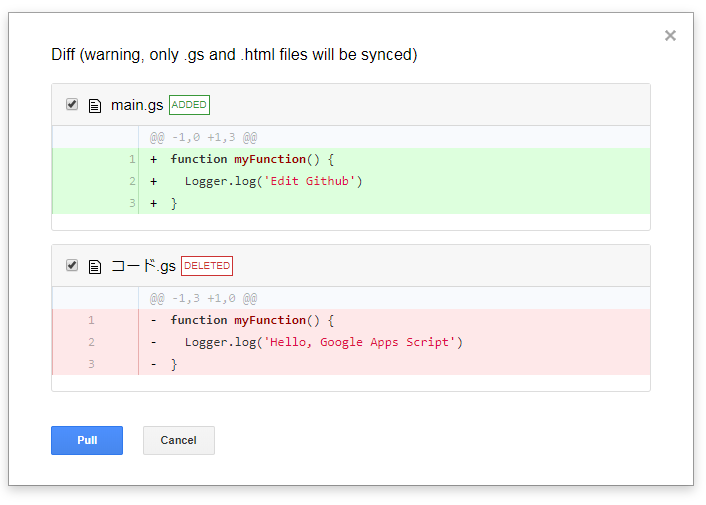Click the コード.gs file name

[x=143, y=266]
